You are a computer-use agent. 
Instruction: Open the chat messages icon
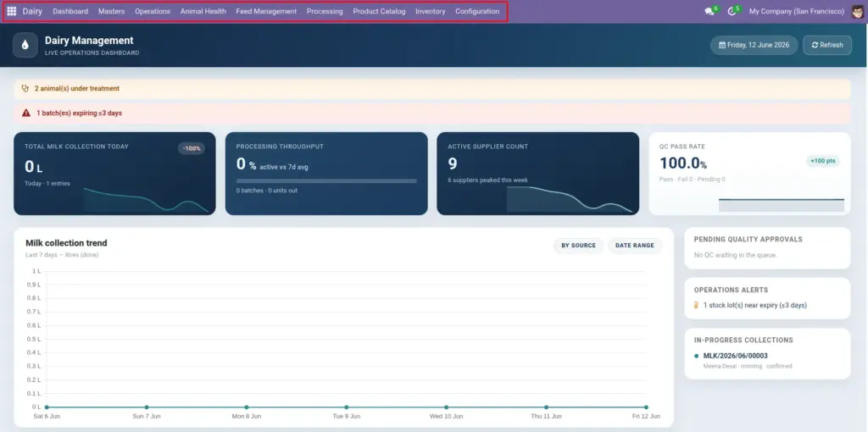tap(709, 12)
